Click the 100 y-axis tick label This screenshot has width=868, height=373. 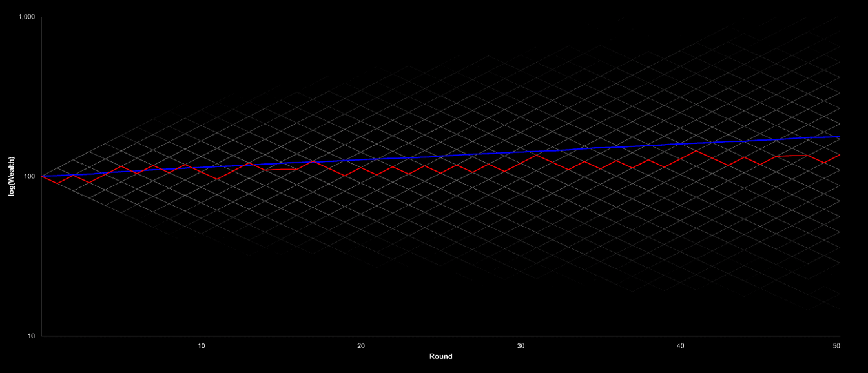[x=30, y=176]
